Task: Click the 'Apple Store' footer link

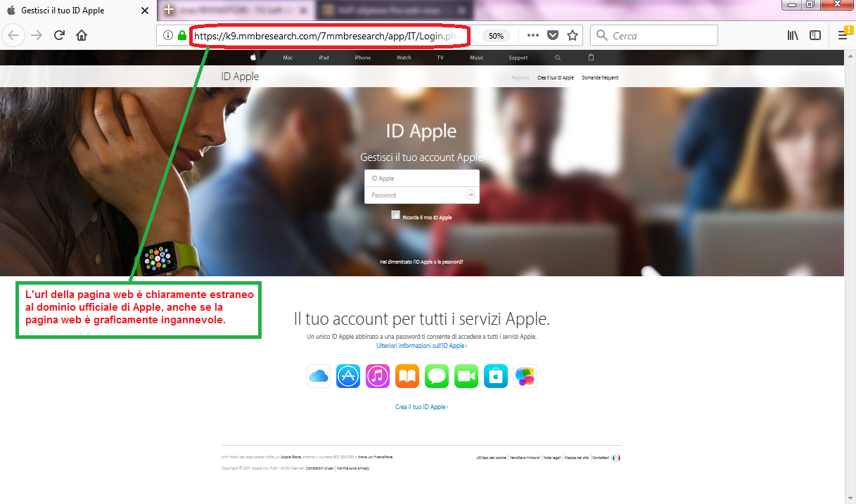Action: (290, 457)
